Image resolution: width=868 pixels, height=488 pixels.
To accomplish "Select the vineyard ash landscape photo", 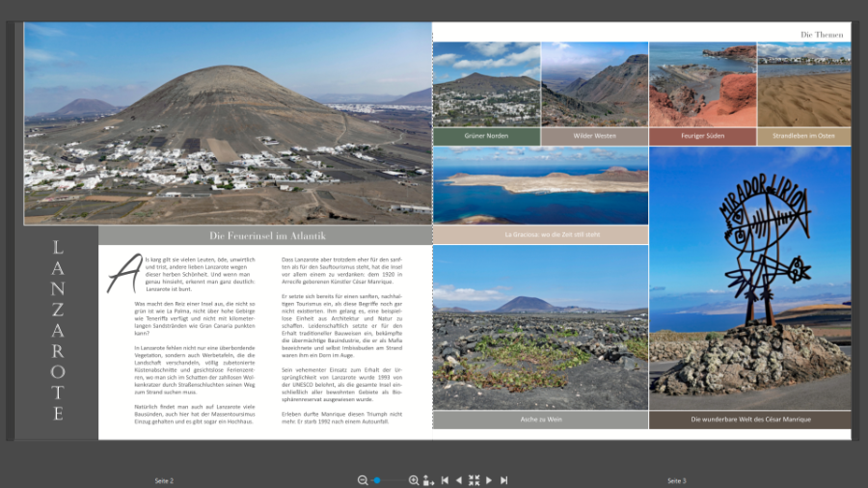I will coord(540,328).
